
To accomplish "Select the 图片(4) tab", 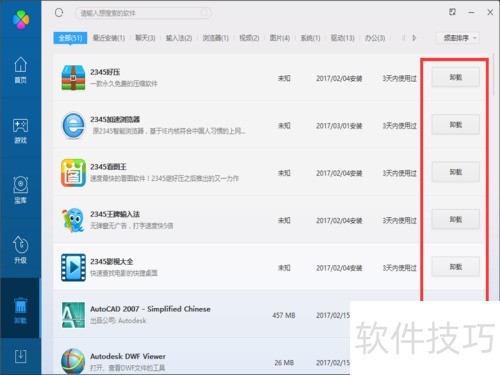I will pos(280,38).
